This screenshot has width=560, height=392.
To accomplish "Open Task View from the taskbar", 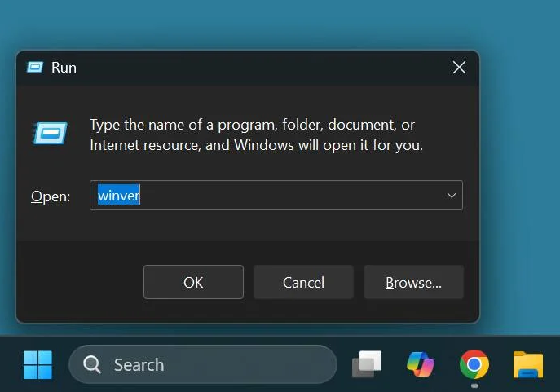I will 366,364.
